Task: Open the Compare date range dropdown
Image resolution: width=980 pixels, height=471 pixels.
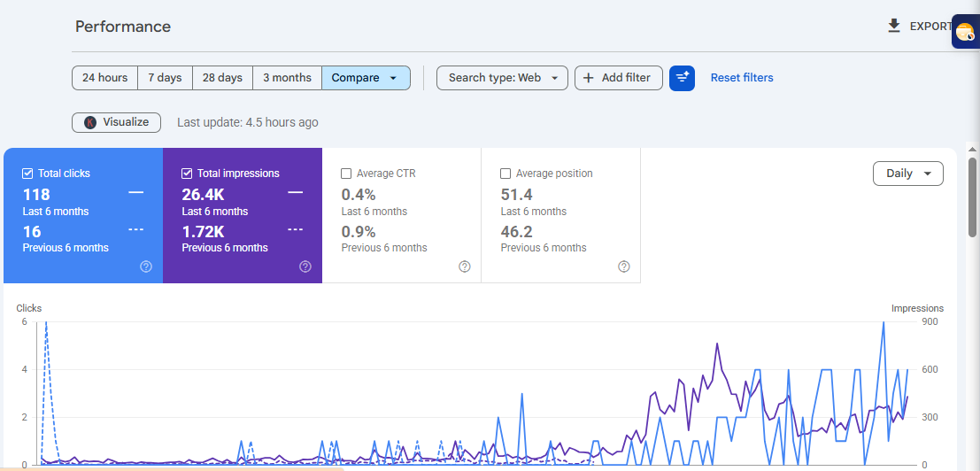Action: pos(367,78)
